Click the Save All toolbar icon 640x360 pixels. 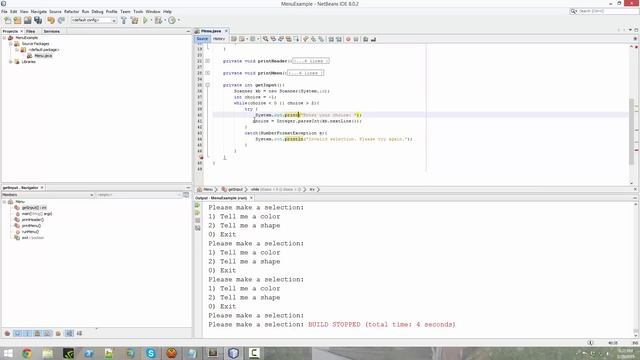coord(38,20)
